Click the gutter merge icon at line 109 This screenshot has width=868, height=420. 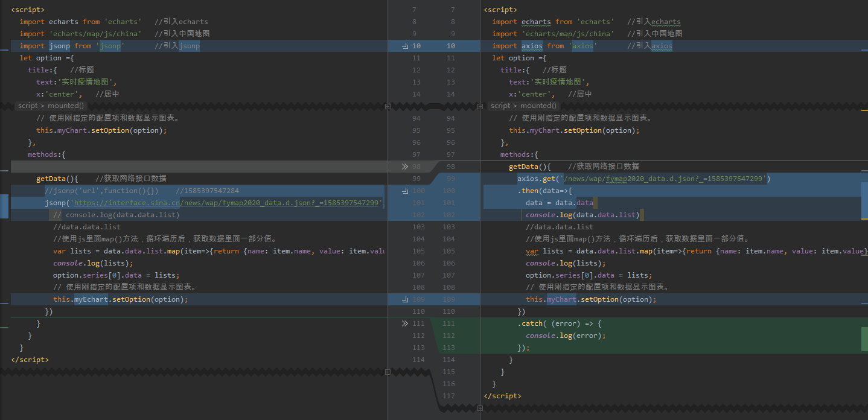coord(405,299)
